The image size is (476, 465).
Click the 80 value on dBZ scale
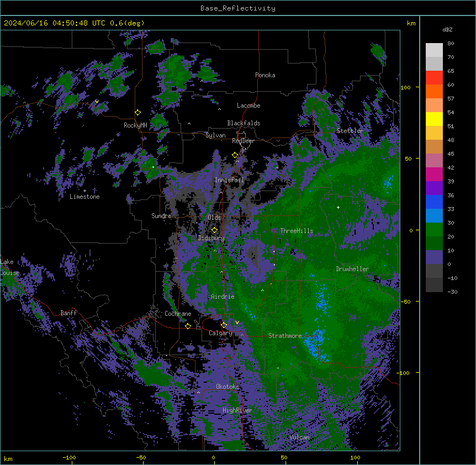pyautogui.click(x=451, y=44)
